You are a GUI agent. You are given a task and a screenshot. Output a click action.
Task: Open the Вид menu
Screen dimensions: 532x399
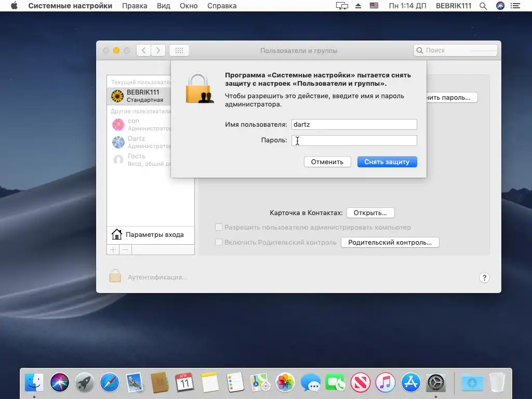164,6
